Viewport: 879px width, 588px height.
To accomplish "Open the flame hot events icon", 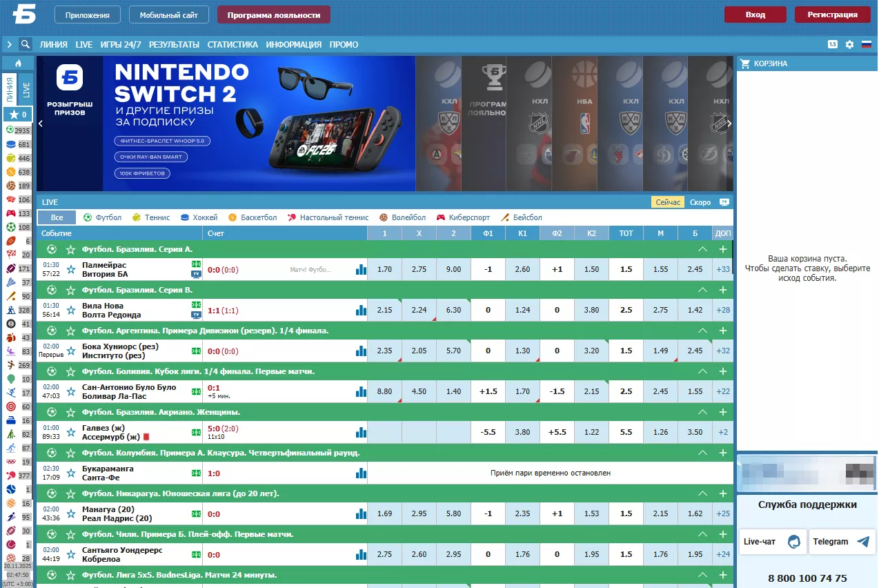I will (18, 63).
